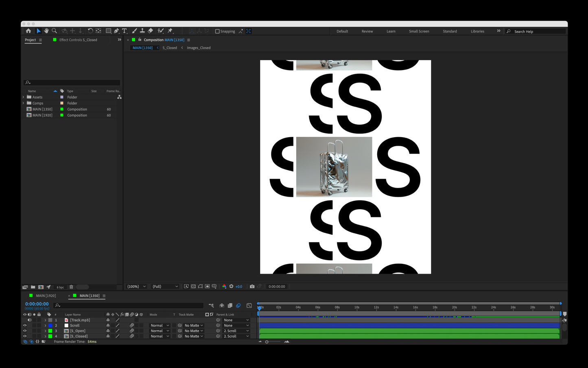Select the Selection arrow tool
The width and height of the screenshot is (588, 368).
[39, 31]
